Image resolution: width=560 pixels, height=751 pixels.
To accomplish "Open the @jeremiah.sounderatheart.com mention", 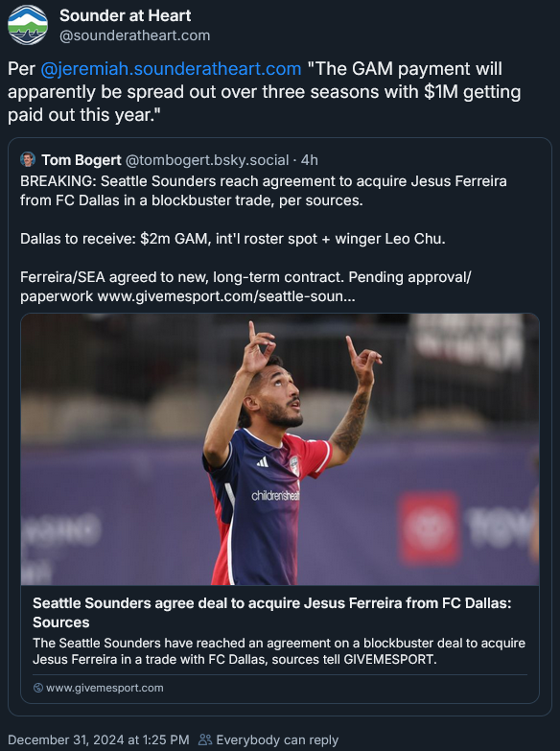I will point(171,68).
